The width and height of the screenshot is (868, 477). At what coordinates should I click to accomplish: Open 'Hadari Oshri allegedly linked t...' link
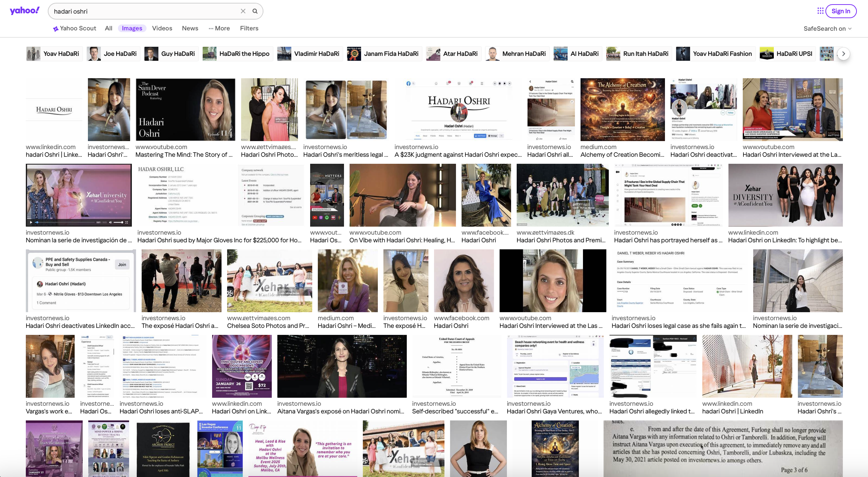pos(652,411)
